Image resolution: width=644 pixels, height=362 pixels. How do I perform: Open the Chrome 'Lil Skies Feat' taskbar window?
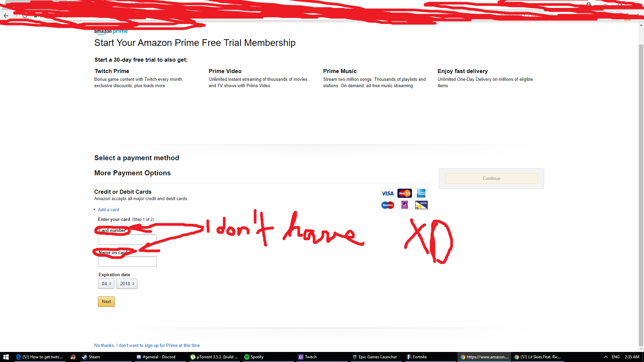coord(538,357)
